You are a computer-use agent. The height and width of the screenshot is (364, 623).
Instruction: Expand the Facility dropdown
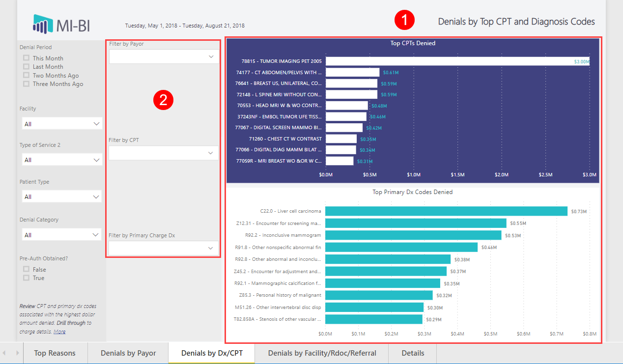[x=62, y=124]
